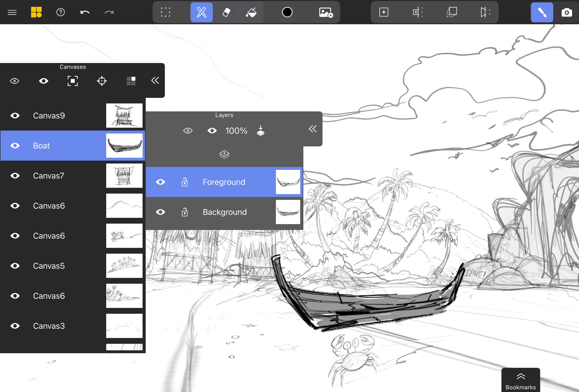The image size is (579, 392).
Task: Toggle visibility of the Background layer
Action: tap(161, 212)
